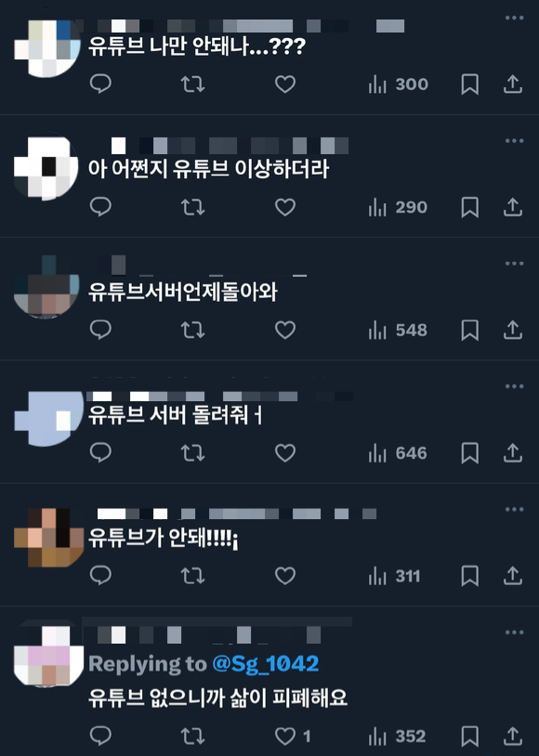Viewport: 539px width, 756px height.
Task: View analytics showing 548 views
Action: (x=398, y=331)
